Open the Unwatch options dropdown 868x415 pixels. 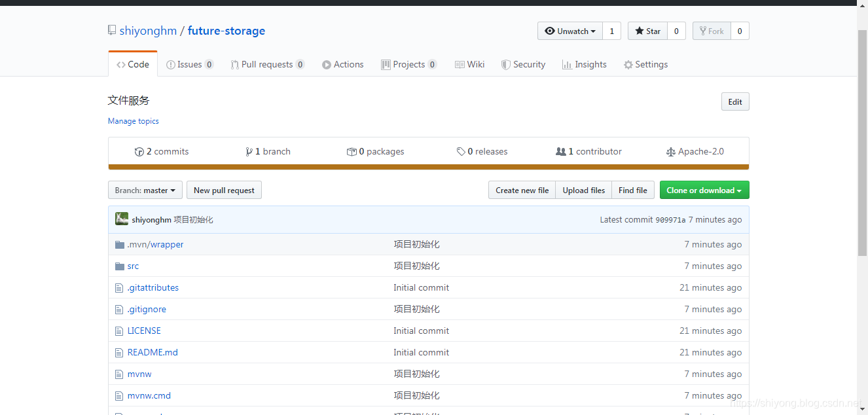(570, 30)
